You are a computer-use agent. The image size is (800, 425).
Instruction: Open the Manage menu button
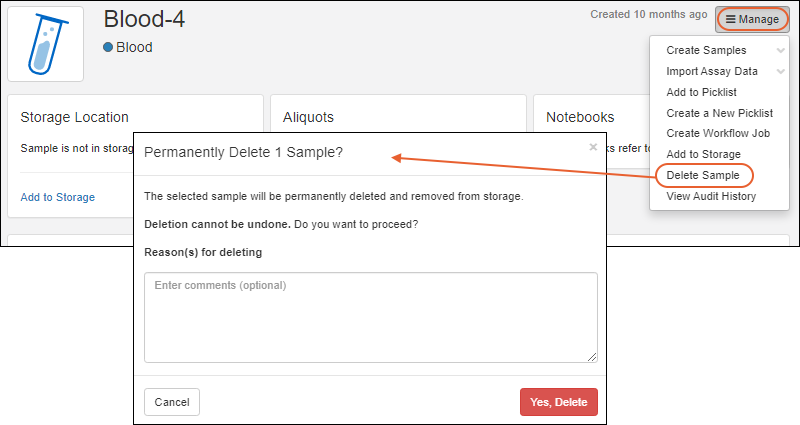pyautogui.click(x=752, y=19)
